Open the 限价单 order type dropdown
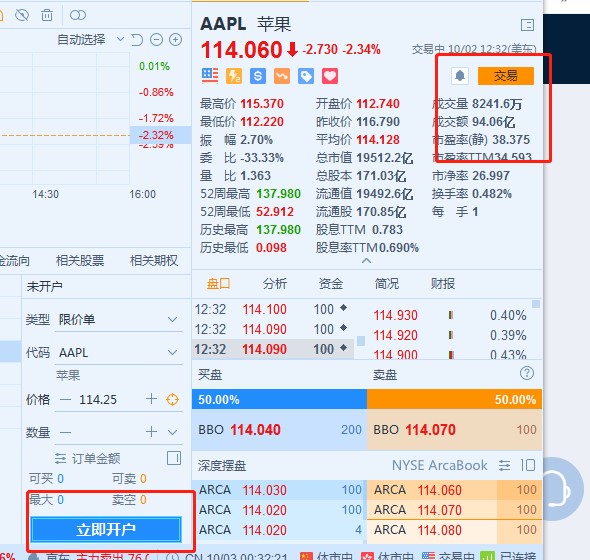 (119, 320)
